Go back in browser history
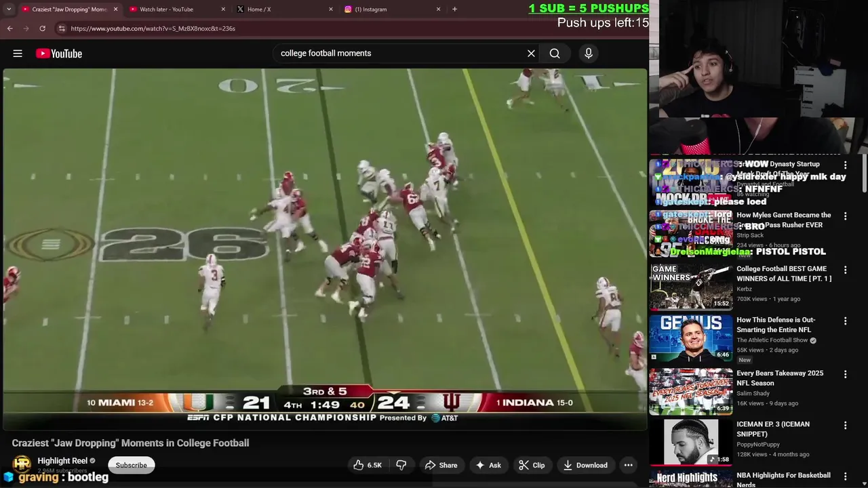This screenshot has width=868, height=488. point(9,28)
